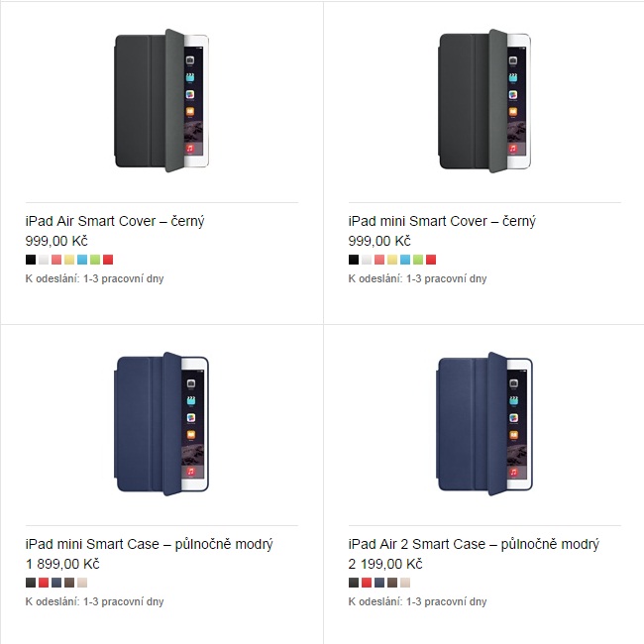Pick yellow swatch under iPad Air Smart Cover
The width and height of the screenshot is (644, 644).
[69, 260]
